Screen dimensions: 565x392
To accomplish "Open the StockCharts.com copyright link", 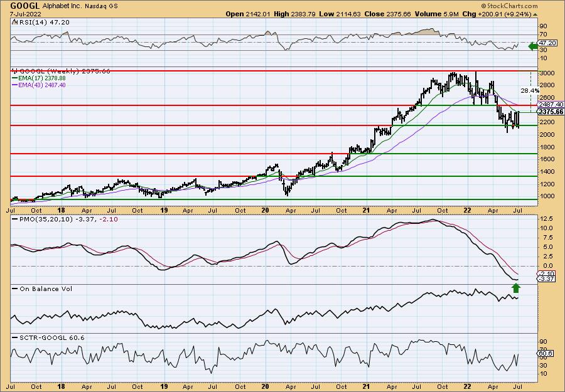I will click(509, 6).
